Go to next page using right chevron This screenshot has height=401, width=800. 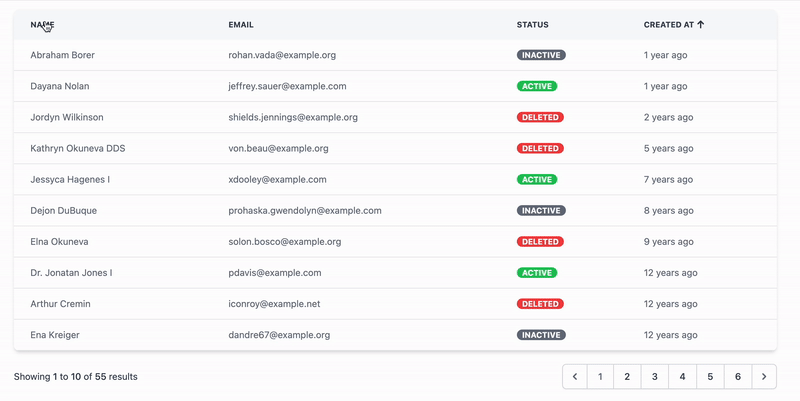(x=764, y=377)
